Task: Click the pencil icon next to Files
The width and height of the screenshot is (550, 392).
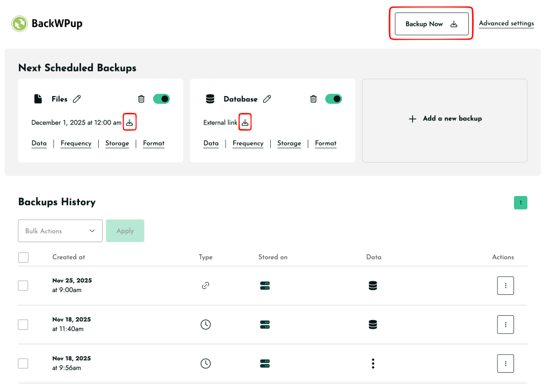Action: pos(77,99)
